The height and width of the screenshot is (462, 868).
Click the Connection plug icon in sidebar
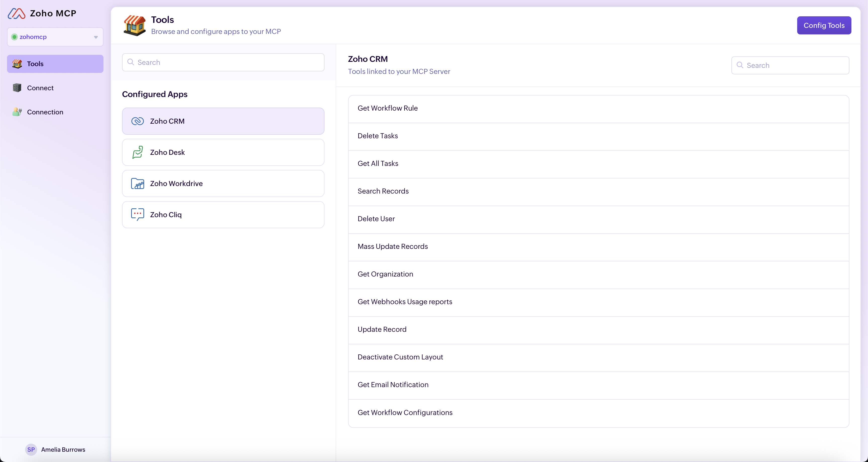coord(17,112)
